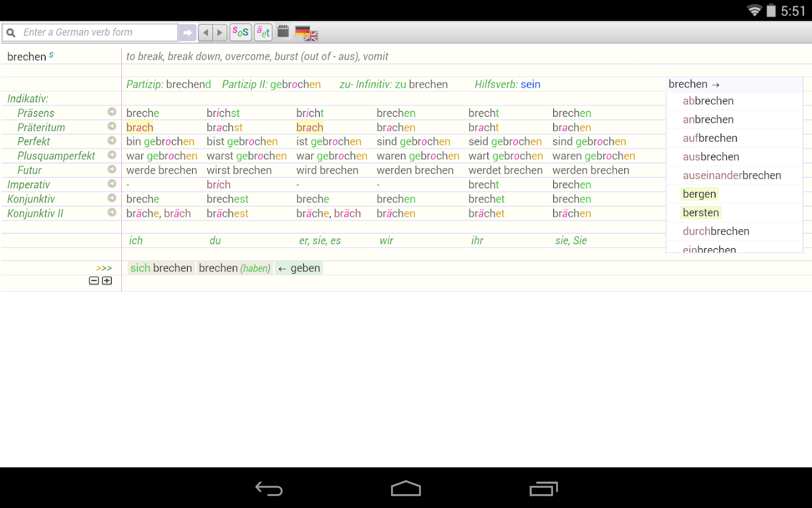812x508 pixels.
Task: Click the back navigation arrow
Action: 205,32
